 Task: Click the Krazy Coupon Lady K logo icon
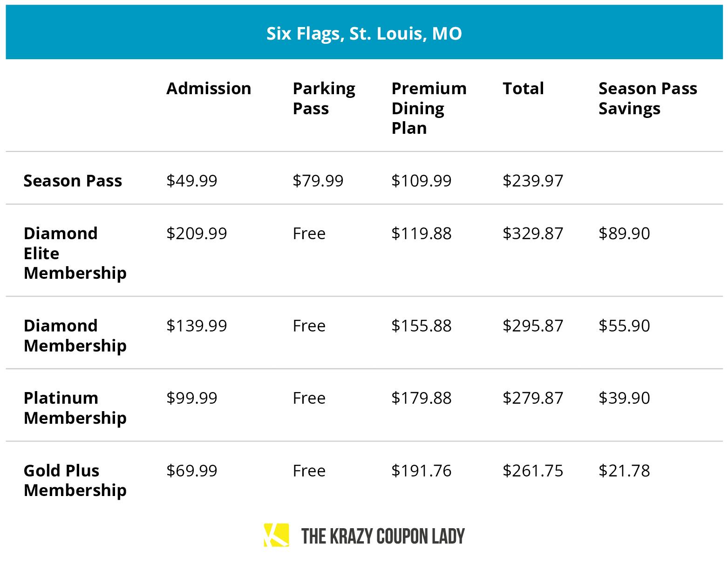(276, 535)
